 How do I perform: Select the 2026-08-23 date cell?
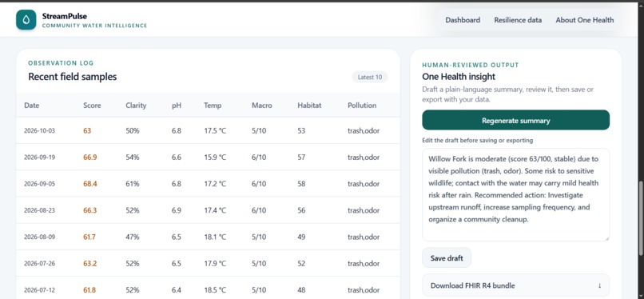(x=39, y=210)
